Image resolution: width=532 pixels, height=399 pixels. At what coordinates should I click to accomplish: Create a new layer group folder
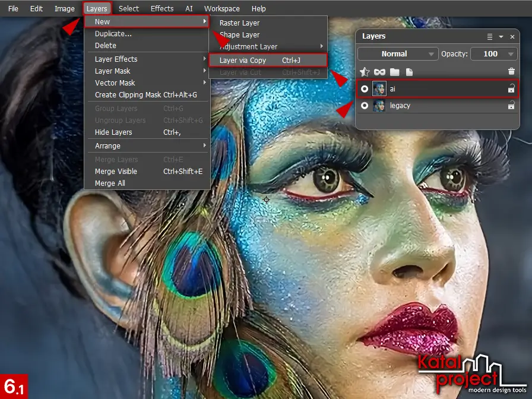click(x=394, y=72)
